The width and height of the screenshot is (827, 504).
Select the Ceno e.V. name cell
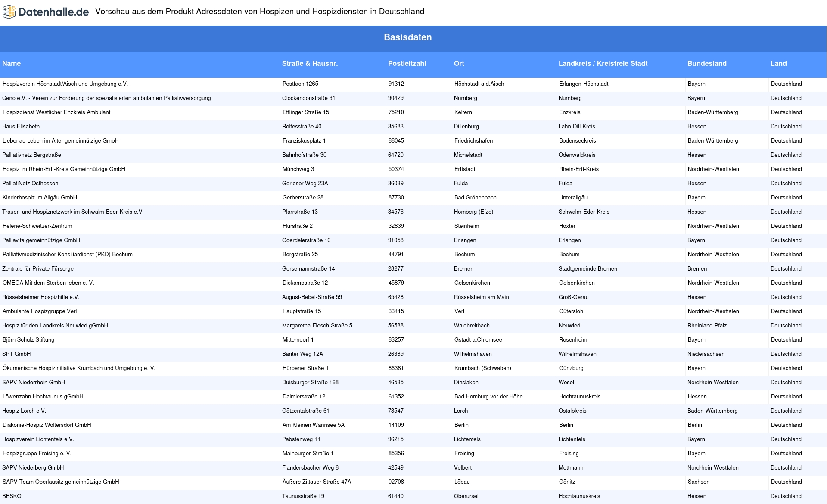[106, 98]
